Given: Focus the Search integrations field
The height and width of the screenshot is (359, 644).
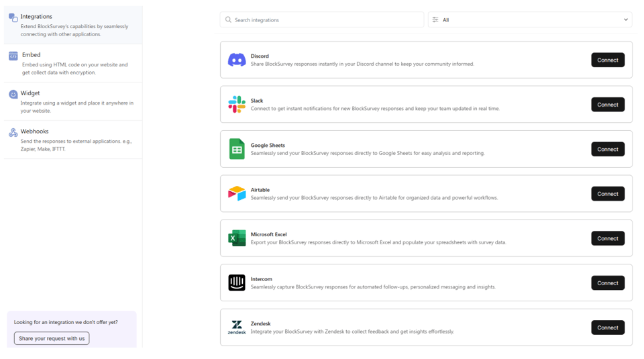Looking at the screenshot, I should pos(322,19).
